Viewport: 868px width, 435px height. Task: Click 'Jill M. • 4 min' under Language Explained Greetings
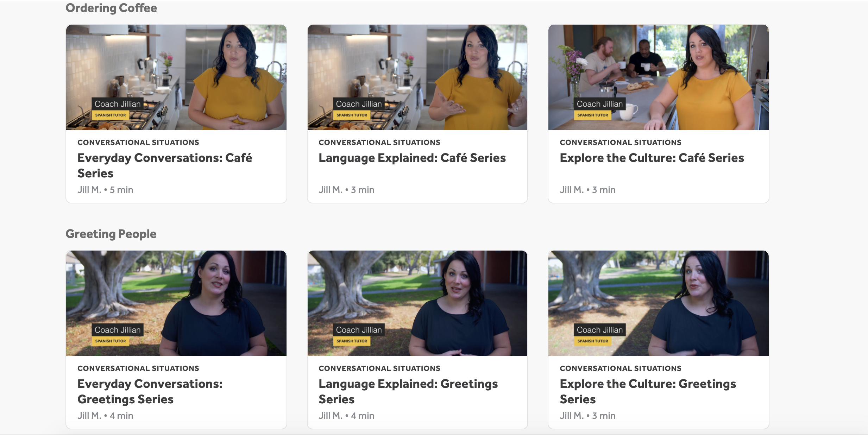[346, 416]
